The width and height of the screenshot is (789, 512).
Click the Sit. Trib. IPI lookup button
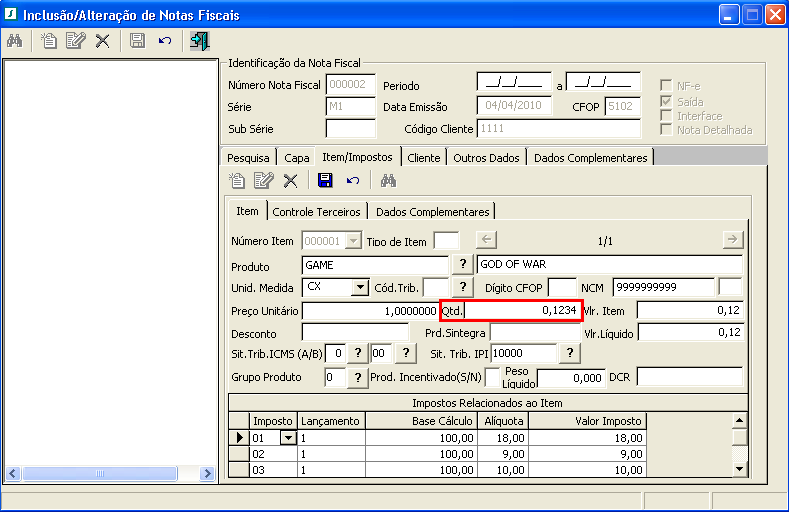[x=569, y=354]
